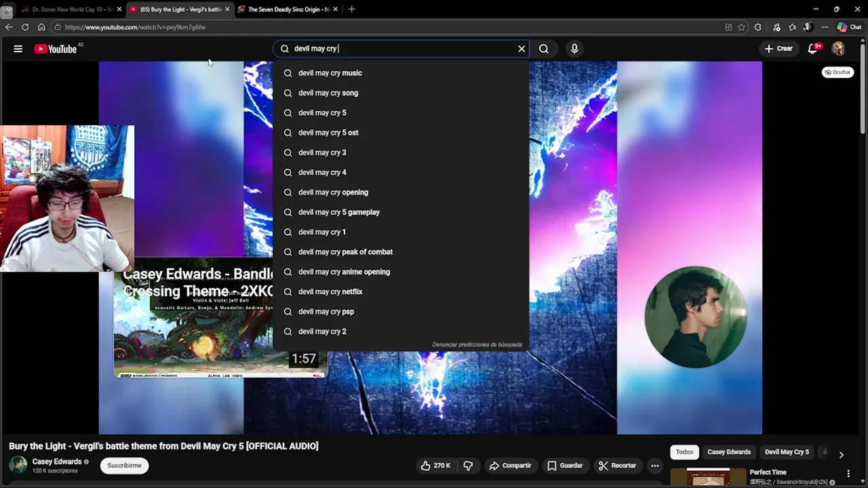Viewport: 868px width, 488px height.
Task: Start voice search with the microphone
Action: [574, 49]
